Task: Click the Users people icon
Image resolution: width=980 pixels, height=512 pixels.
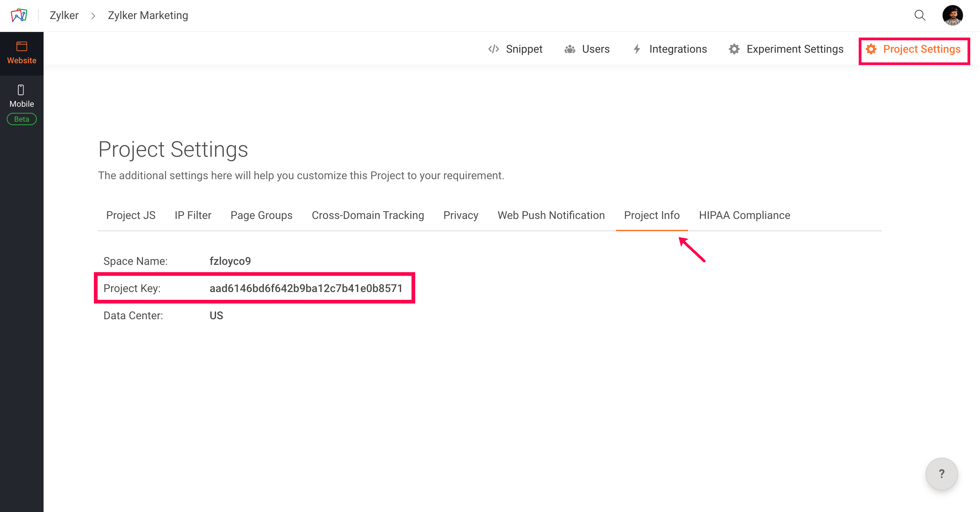Action: (570, 49)
